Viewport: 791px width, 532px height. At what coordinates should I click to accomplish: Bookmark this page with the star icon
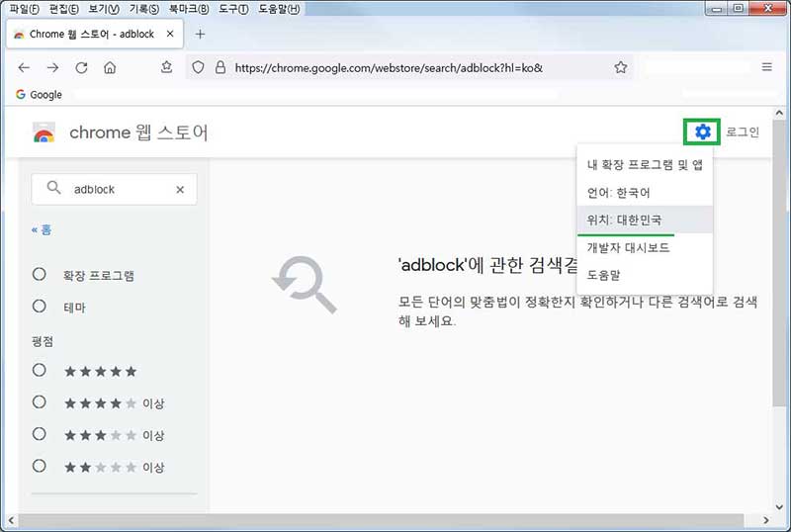pyautogui.click(x=621, y=67)
